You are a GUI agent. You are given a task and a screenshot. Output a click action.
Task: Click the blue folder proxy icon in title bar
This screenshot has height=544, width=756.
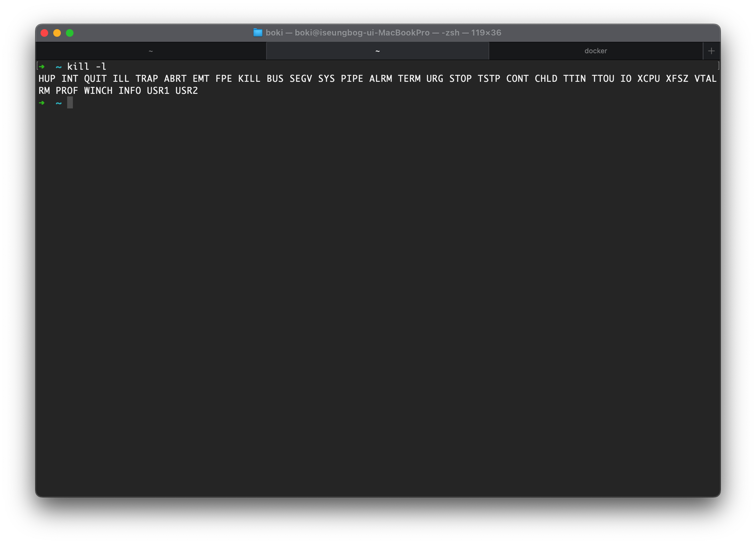[x=257, y=33]
